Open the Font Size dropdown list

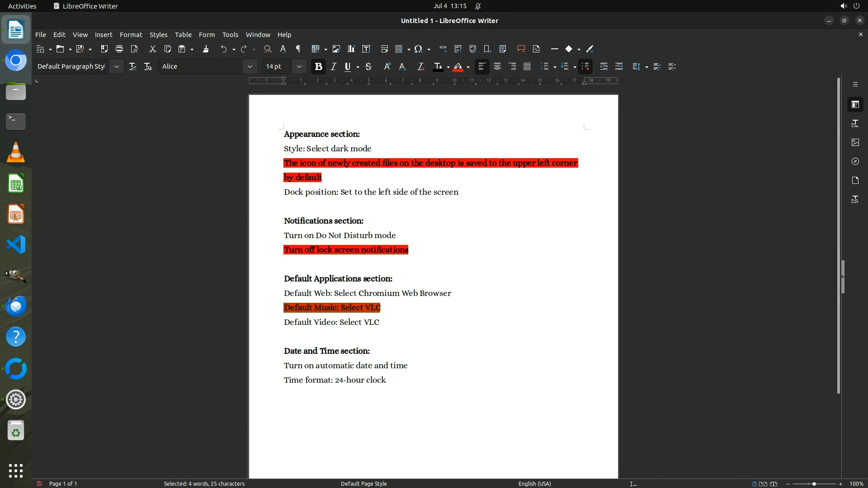click(x=299, y=66)
